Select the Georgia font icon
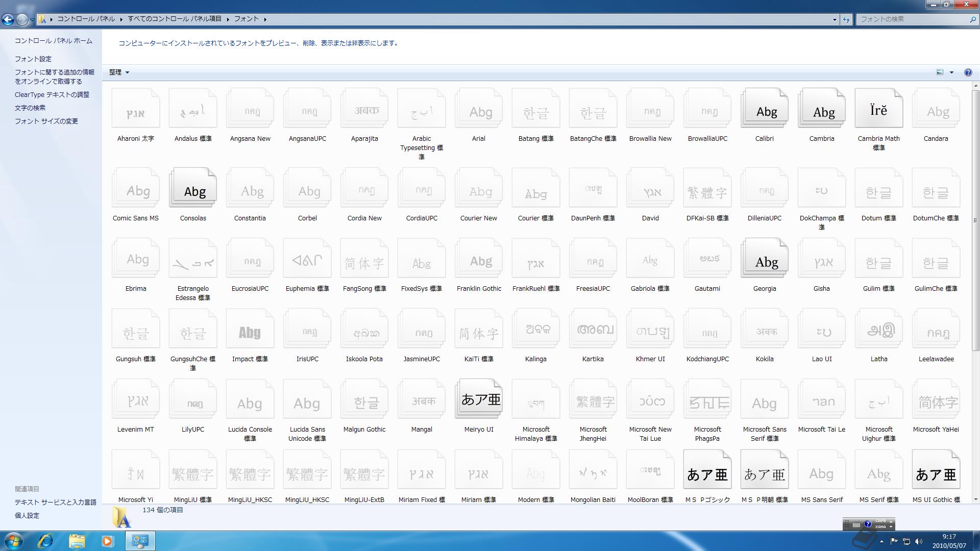 (764, 258)
